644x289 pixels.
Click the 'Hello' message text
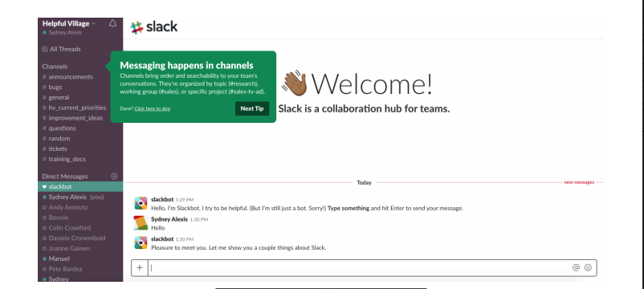click(x=158, y=228)
